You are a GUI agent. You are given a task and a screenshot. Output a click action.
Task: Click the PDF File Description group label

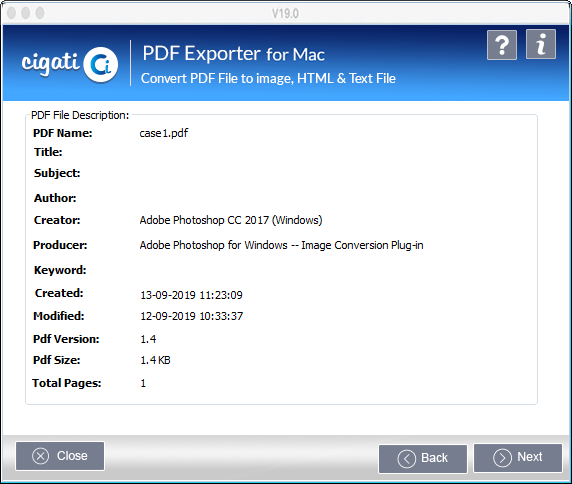[x=80, y=115]
